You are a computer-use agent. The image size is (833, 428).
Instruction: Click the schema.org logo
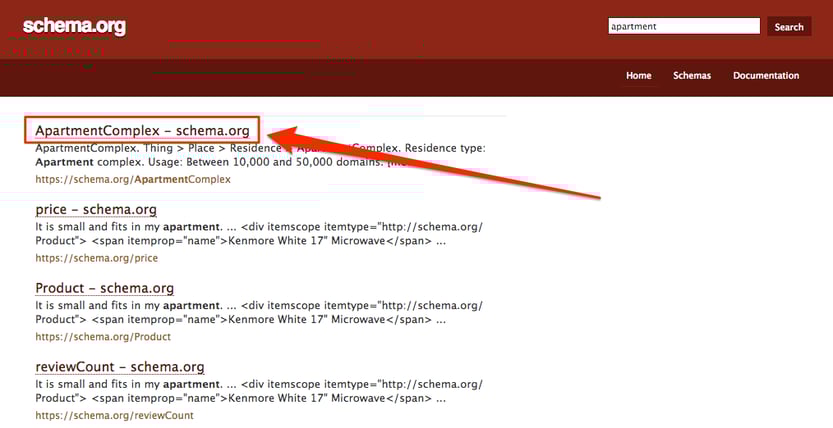[74, 26]
